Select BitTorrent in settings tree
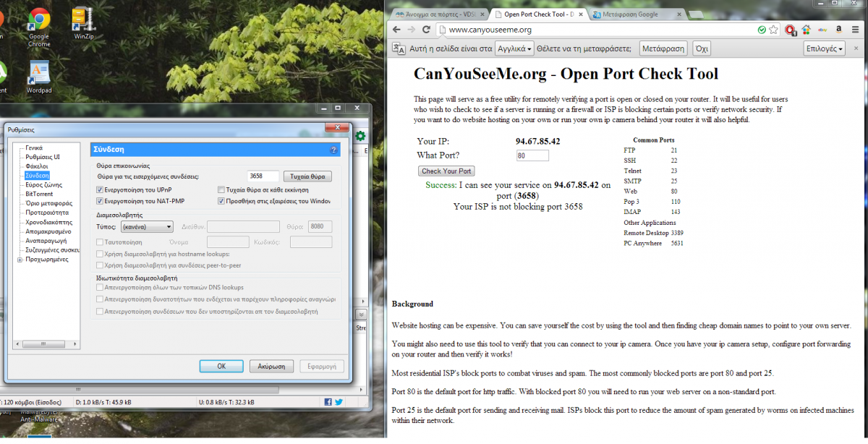 point(39,194)
